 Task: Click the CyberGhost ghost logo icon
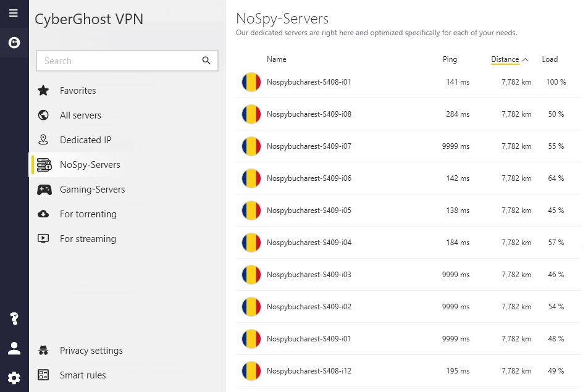[x=14, y=43]
